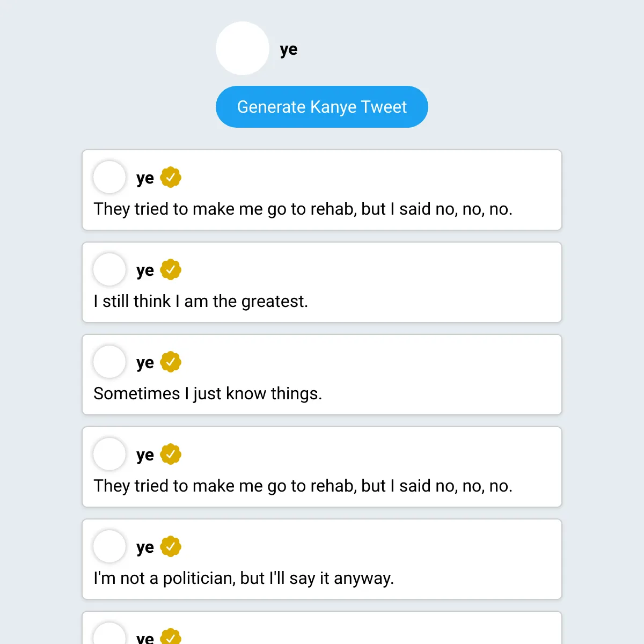Click verified badge on 'greatest' tweet
The height and width of the screenshot is (644, 644).
(171, 269)
